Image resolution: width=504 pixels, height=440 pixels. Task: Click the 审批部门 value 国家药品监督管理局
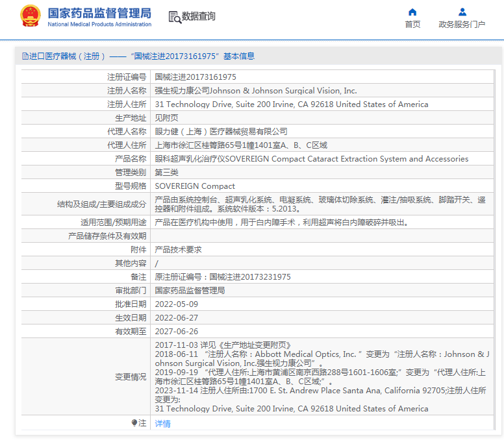pyautogui.click(x=190, y=290)
